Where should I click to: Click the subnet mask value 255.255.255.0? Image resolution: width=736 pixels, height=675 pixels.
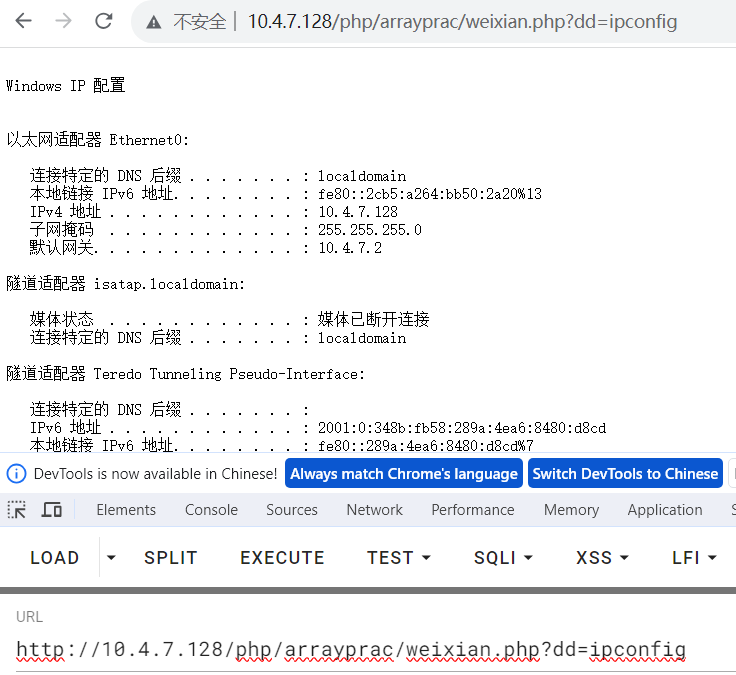pos(370,230)
